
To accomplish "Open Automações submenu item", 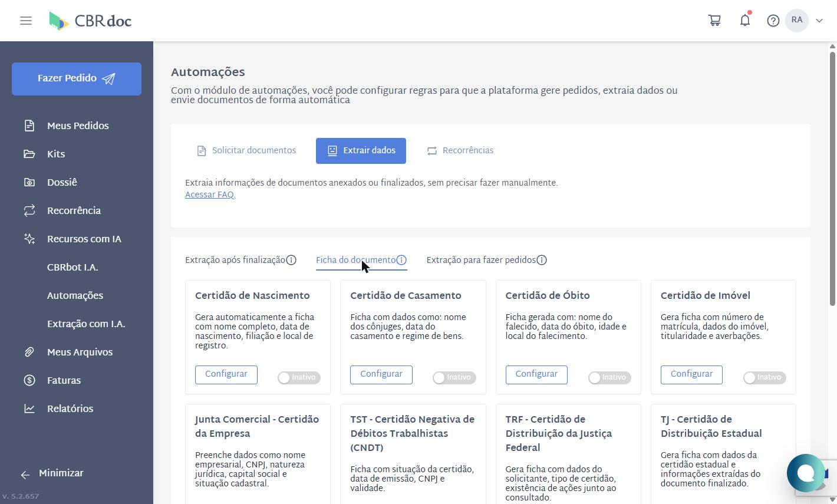I will [75, 296].
